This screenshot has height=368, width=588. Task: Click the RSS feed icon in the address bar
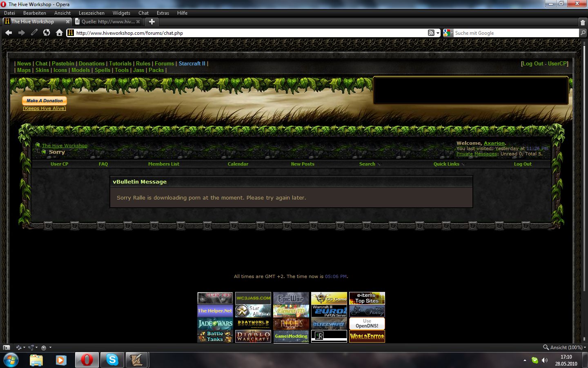[x=431, y=33]
